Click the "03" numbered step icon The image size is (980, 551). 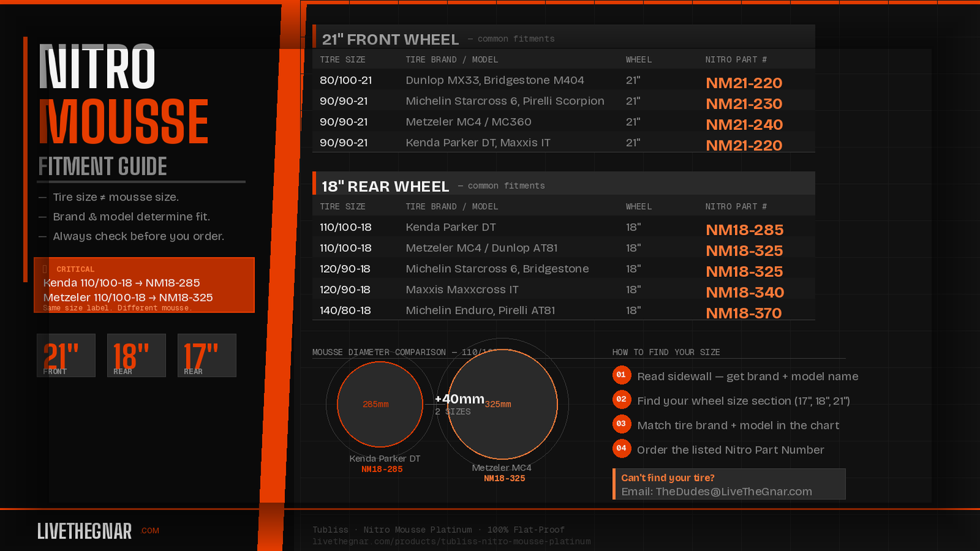tap(621, 424)
